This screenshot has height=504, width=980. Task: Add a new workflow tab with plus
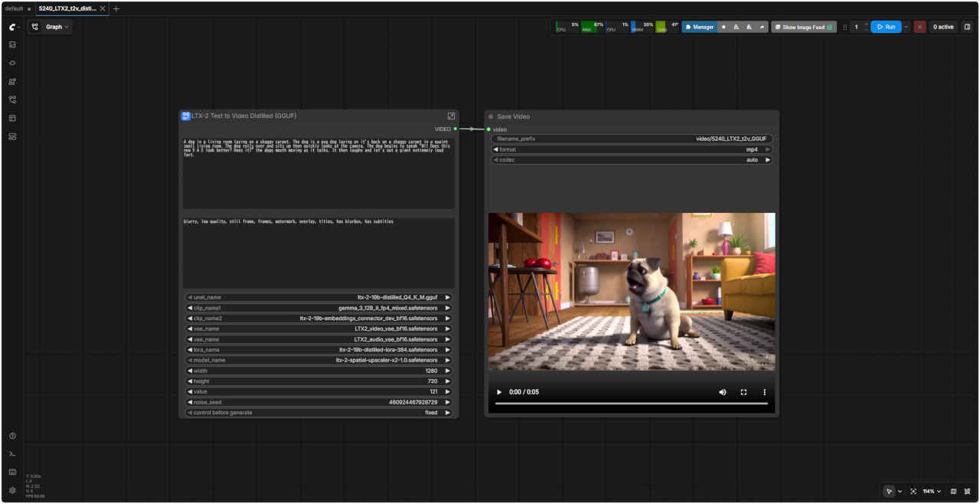pyautogui.click(x=116, y=8)
